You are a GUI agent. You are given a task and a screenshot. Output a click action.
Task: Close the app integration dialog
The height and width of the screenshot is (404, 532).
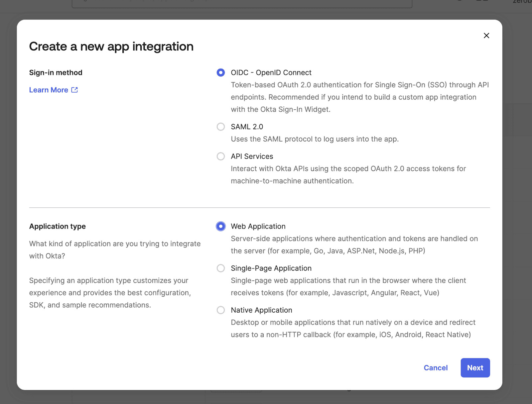486,36
